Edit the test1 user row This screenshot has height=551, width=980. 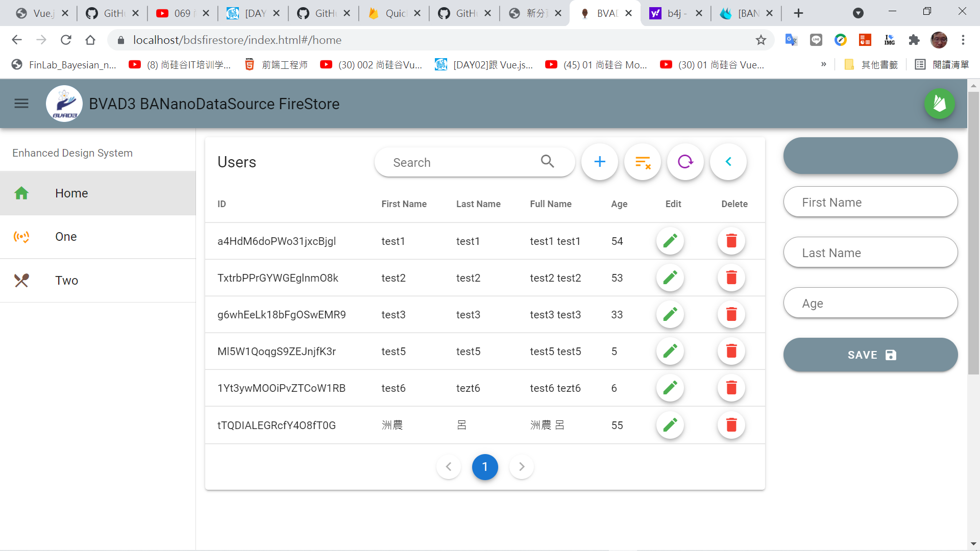(x=670, y=241)
